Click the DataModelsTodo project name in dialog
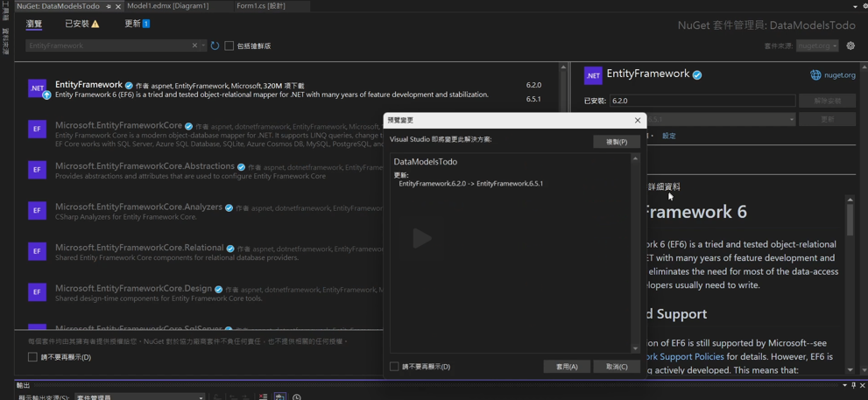868x400 pixels. [x=425, y=162]
